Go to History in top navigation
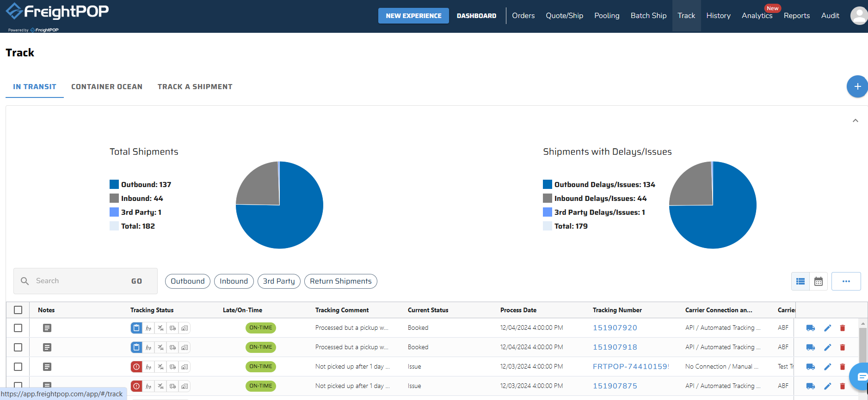Viewport: 868px width, 400px height. coord(718,16)
